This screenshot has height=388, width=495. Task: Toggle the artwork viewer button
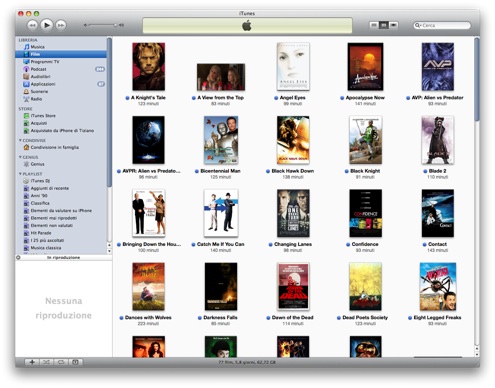pyautogui.click(x=75, y=362)
